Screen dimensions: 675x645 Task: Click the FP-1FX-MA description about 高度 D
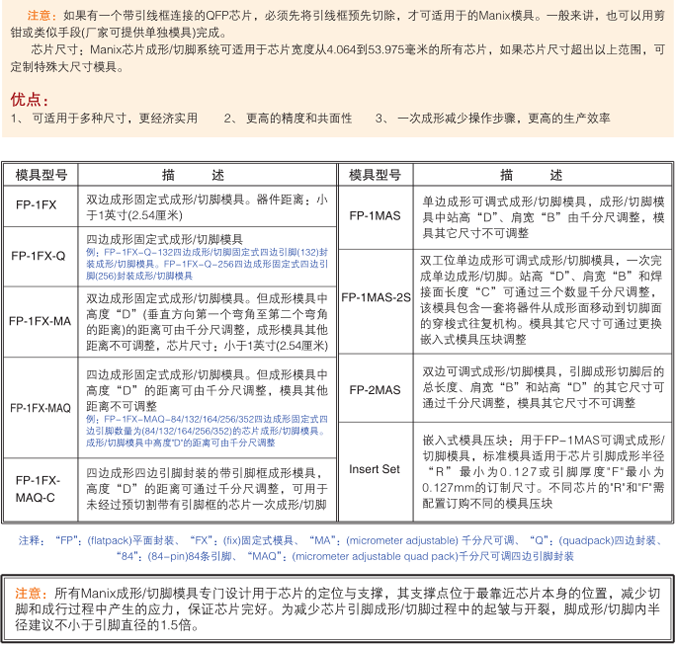click(207, 322)
